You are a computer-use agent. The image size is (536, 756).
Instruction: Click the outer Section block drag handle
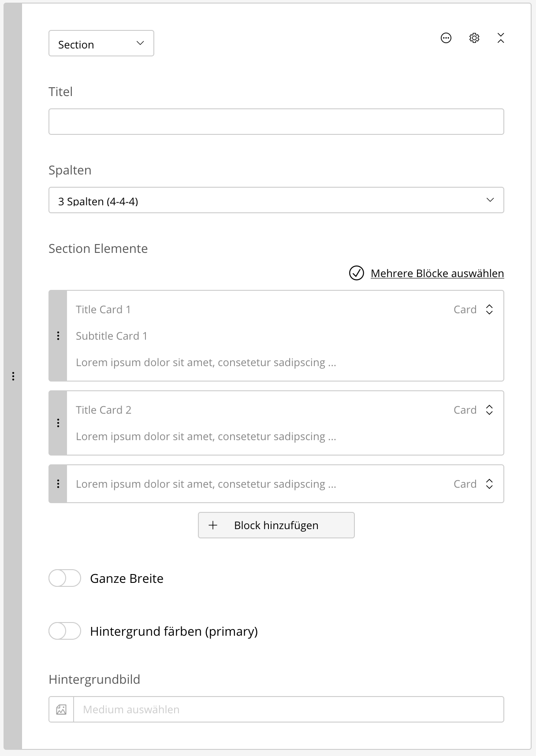pos(13,376)
